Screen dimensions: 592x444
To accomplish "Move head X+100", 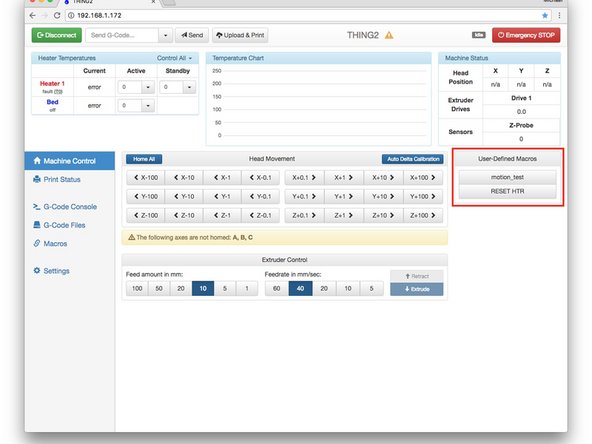I will tap(423, 177).
